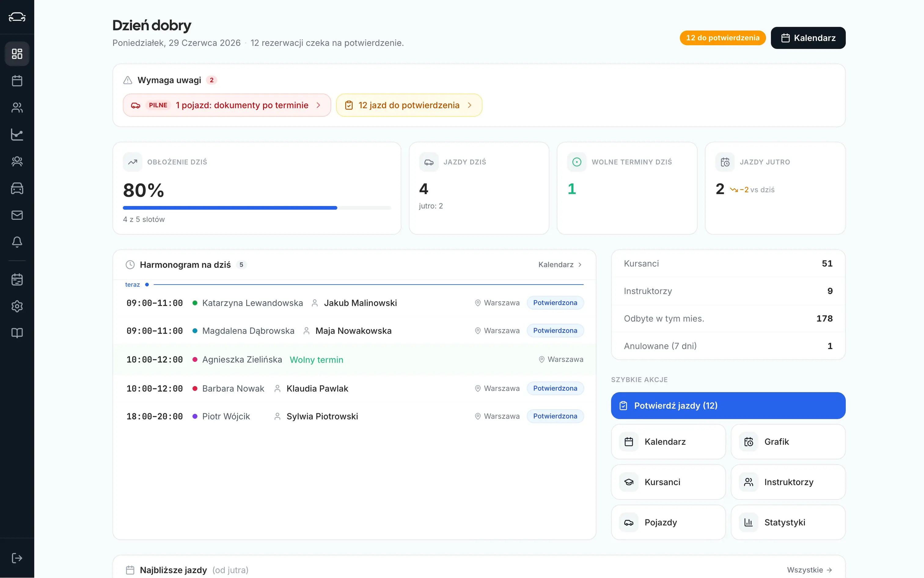Screen dimensions: 924x578
Task: Select Potwierdzona badge for Sylwia Piotrowski
Action: tap(555, 416)
